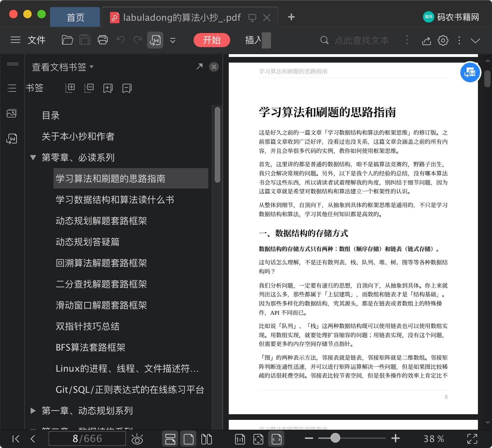The height and width of the screenshot is (448, 492).
Task: Open the quick access toolbar dropdown arrow
Action: tap(173, 40)
